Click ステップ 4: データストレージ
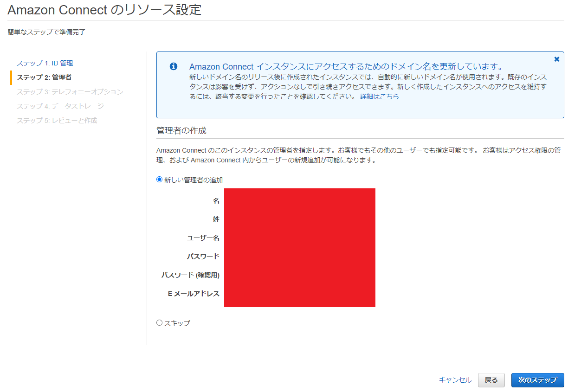Screen dimensions: 568x392 click(x=60, y=106)
